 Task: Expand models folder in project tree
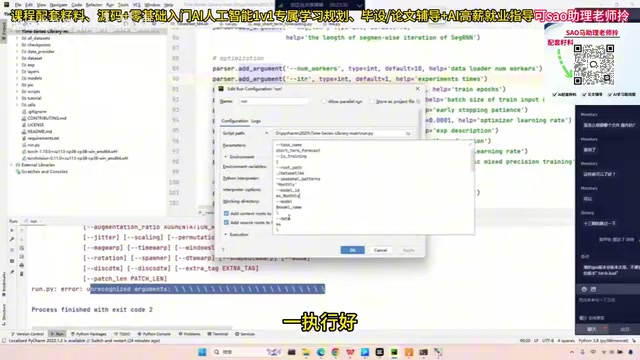pos(17,78)
